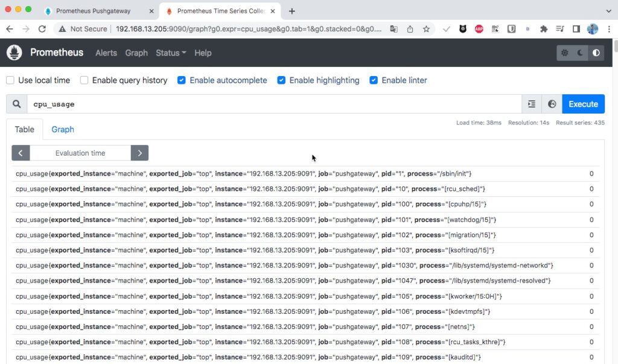Click the cpu_usage expression input

click(275, 104)
